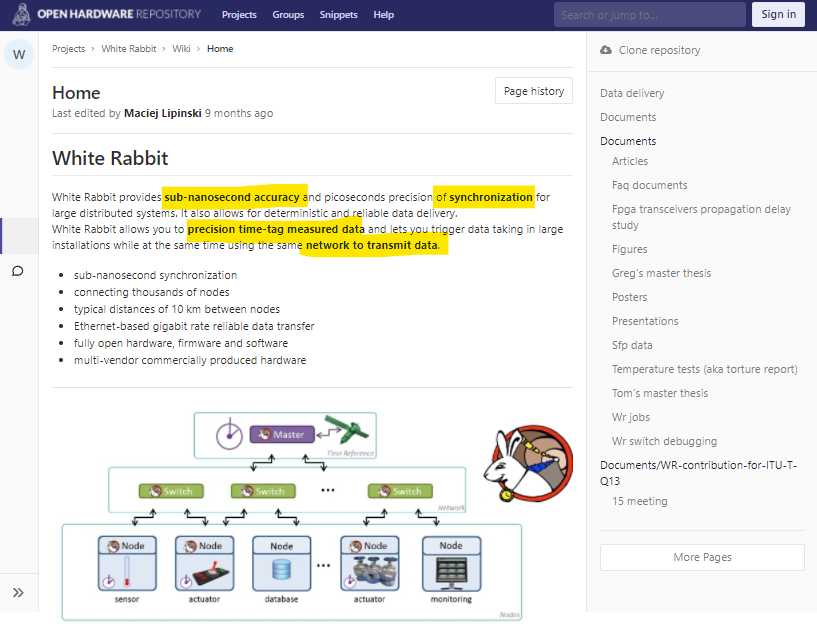This screenshot has width=817, height=641.
Task: Open the Groups menu item
Action: click(x=288, y=15)
